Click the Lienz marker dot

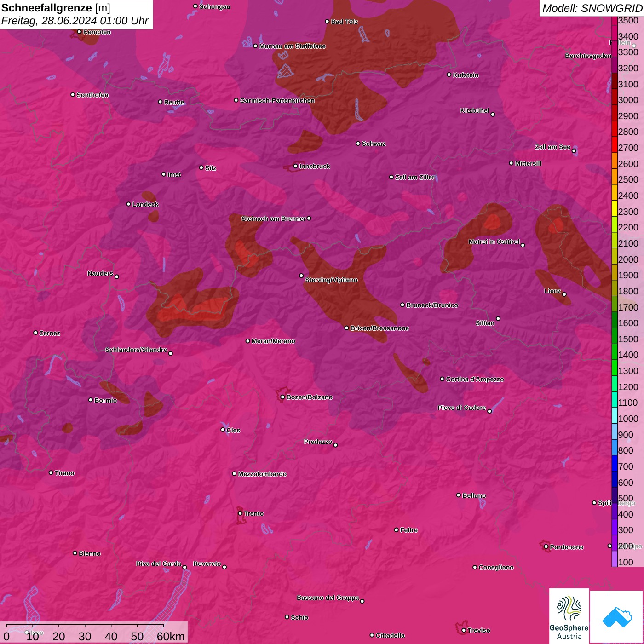point(564,294)
